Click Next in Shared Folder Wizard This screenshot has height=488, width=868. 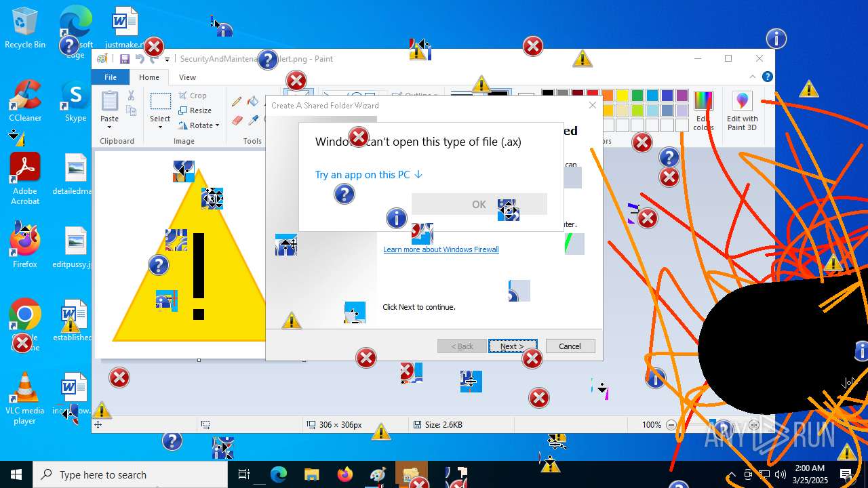coord(513,346)
